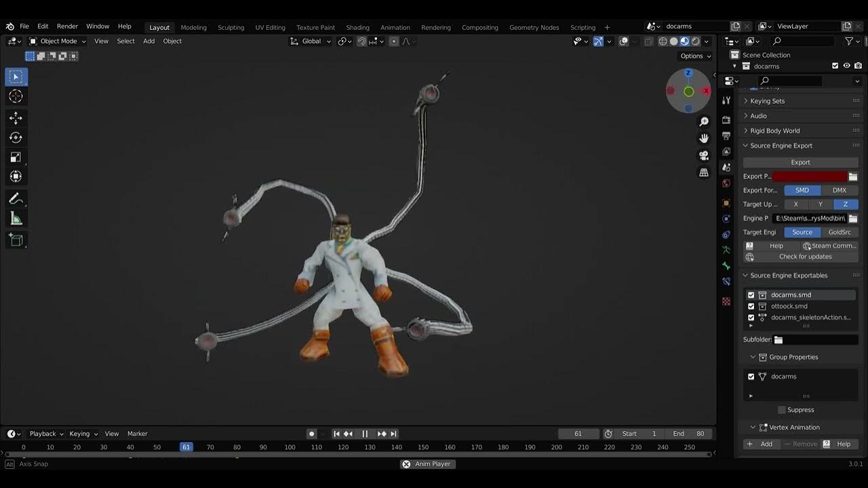Select the Annotate tool
Image resolution: width=868 pixels, height=488 pixels.
tap(16, 199)
